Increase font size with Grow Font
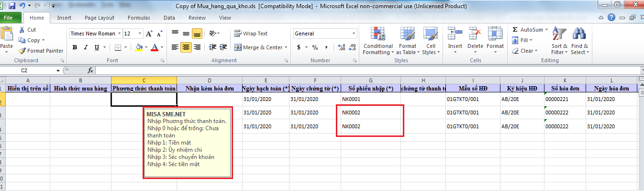Image resolution: width=644 pixels, height=191 pixels. pos(149,34)
